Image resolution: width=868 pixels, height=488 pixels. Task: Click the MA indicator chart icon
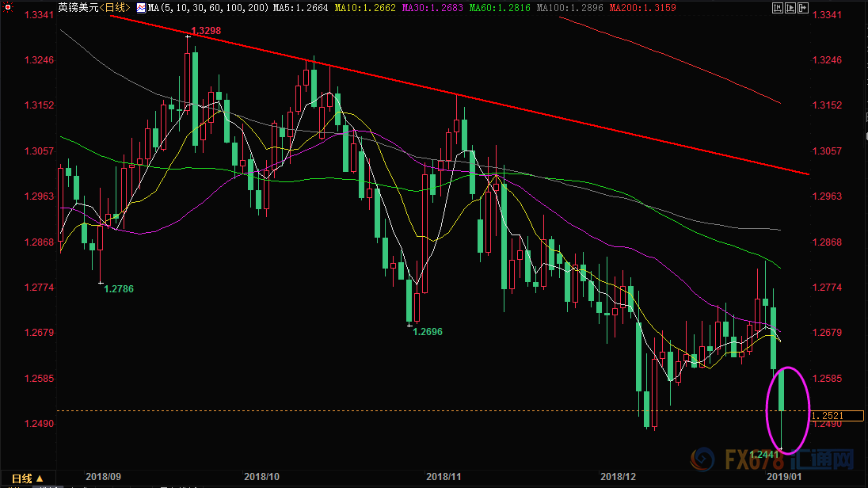(x=142, y=8)
